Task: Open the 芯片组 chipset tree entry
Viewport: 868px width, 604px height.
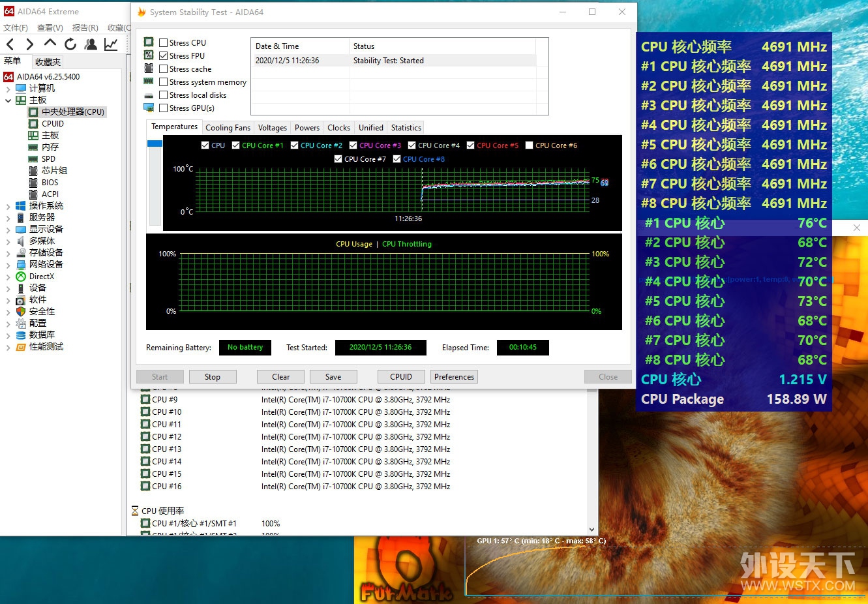Action: click(x=54, y=170)
